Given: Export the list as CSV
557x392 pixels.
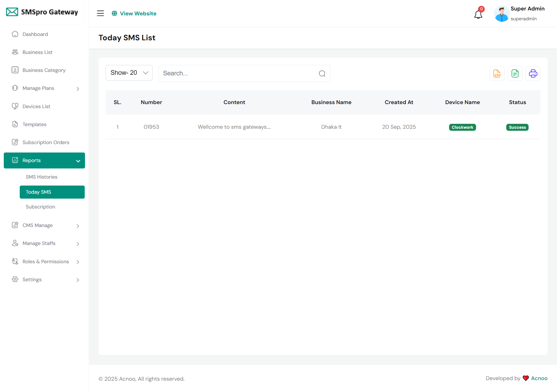Looking at the screenshot, I should [497, 74].
